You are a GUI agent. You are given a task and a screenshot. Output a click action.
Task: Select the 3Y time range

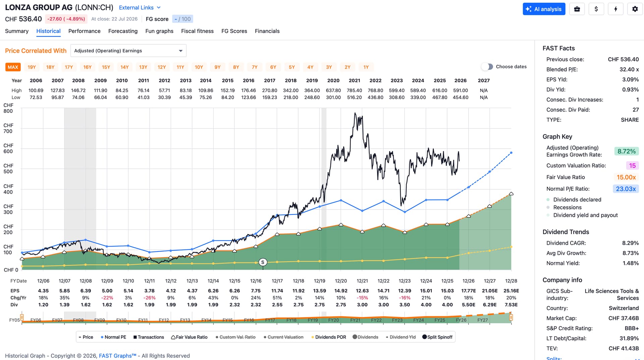[329, 67]
